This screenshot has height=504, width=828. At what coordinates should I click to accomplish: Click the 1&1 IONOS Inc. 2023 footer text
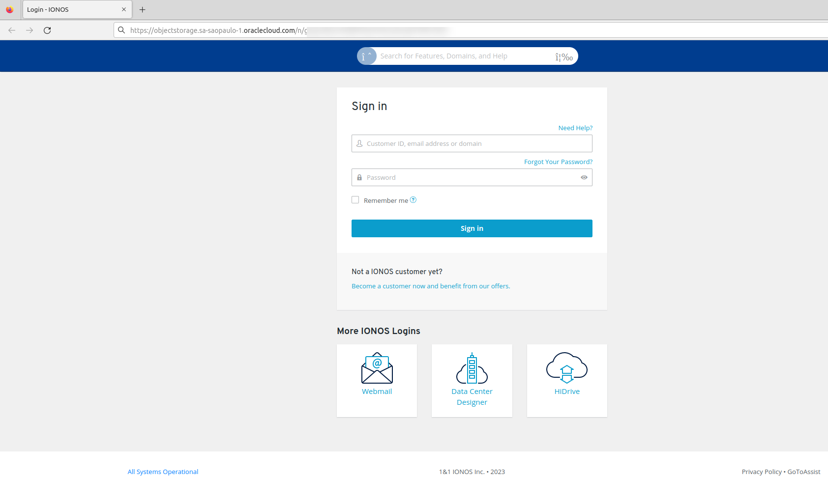472,472
